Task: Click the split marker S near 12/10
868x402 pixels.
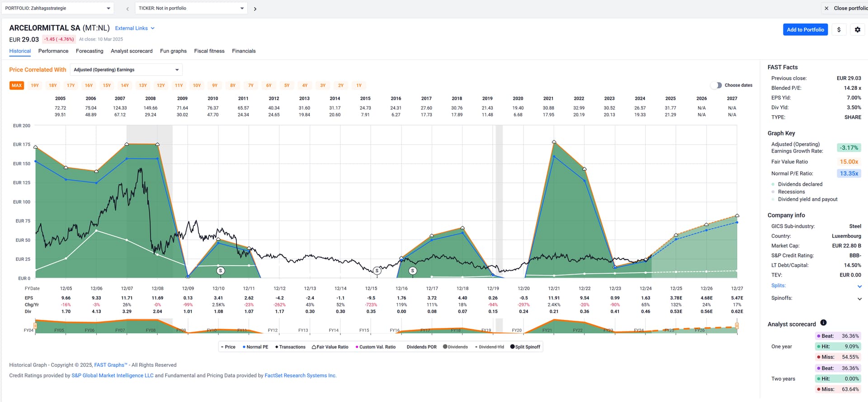Action: (221, 271)
